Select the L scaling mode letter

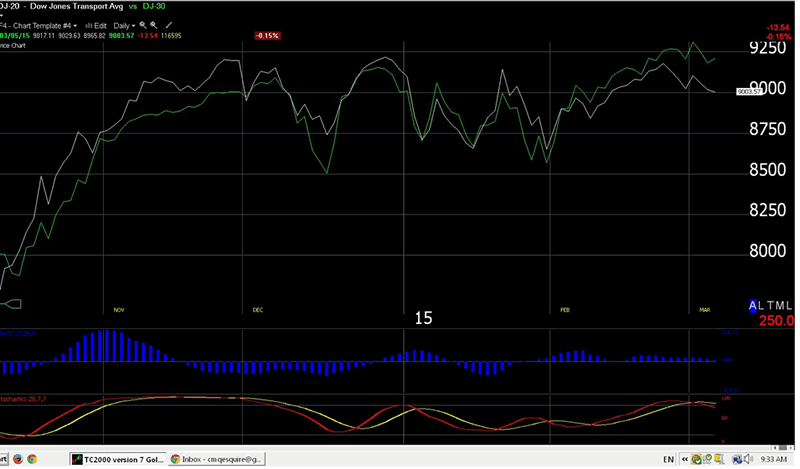pos(763,305)
